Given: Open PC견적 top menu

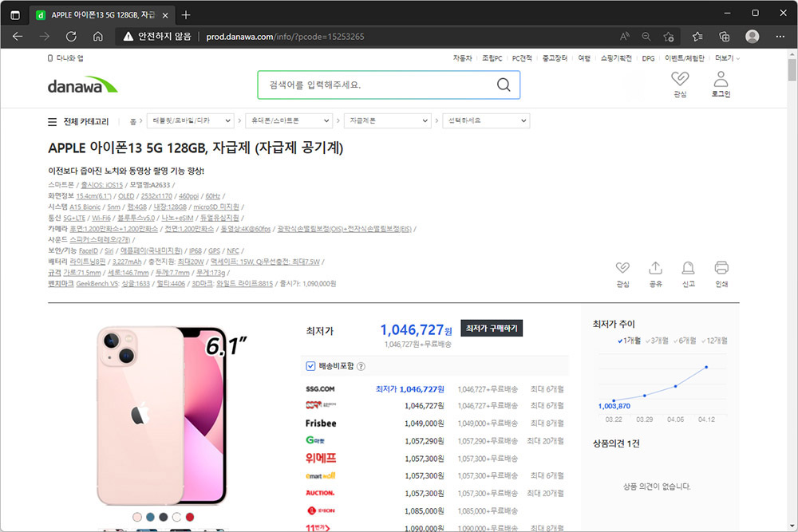Looking at the screenshot, I should click(x=522, y=58).
